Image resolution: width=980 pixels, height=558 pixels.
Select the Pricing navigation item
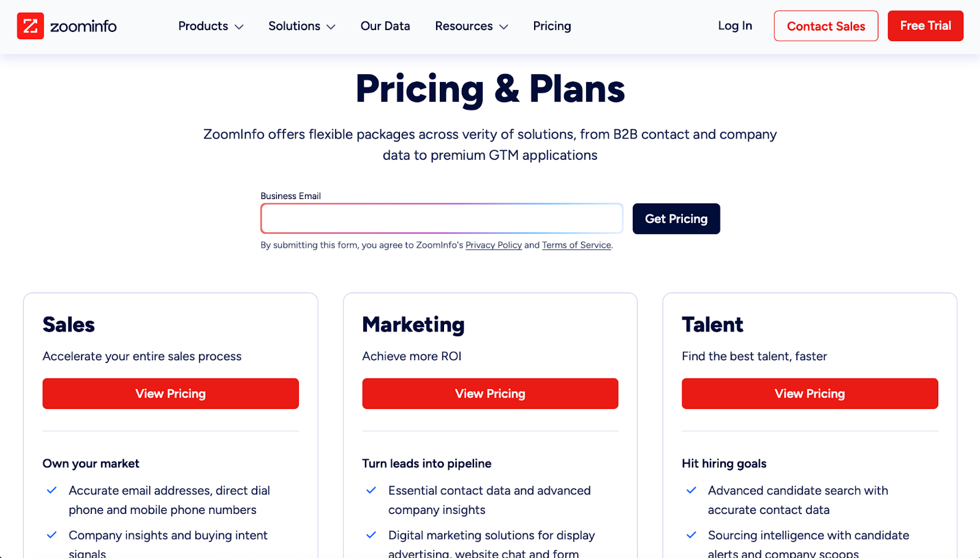click(551, 26)
